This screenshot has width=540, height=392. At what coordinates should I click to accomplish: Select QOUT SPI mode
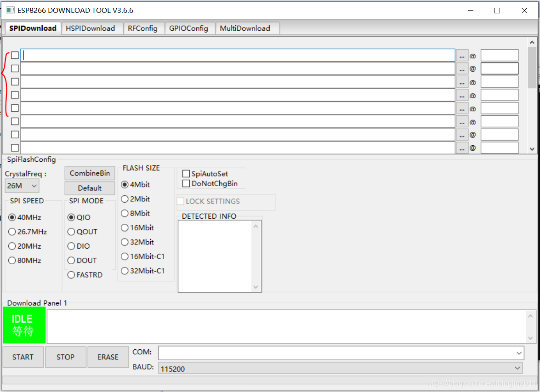(x=83, y=232)
